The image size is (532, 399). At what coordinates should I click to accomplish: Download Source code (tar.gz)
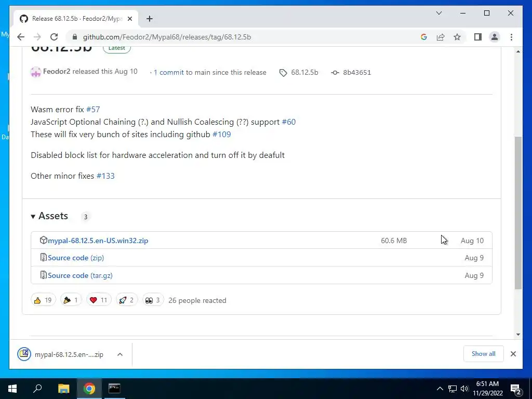pyautogui.click(x=80, y=275)
